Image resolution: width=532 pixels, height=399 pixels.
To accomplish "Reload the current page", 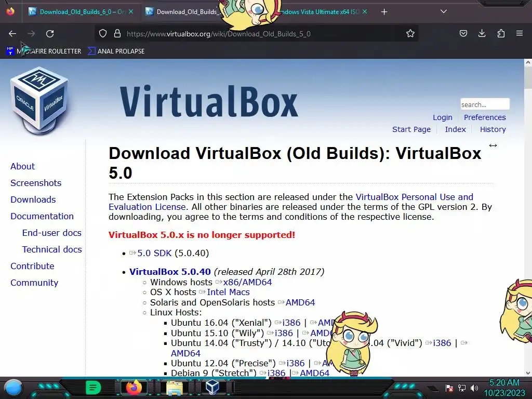I will [50, 34].
